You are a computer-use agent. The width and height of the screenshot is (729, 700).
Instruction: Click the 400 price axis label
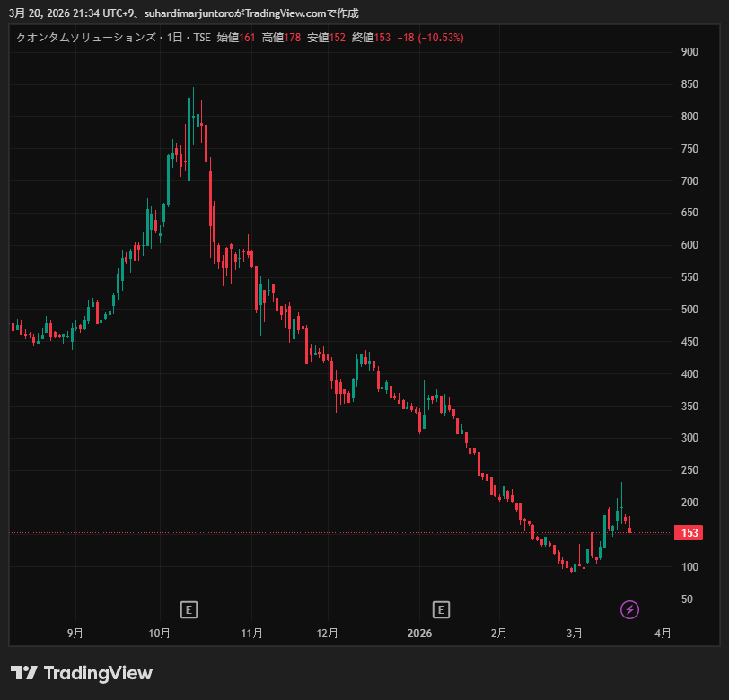tap(689, 373)
